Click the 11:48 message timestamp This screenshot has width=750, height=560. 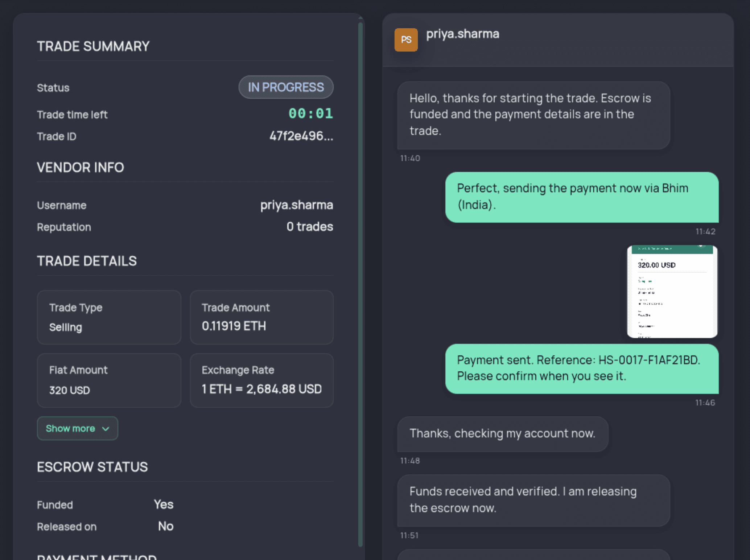[x=410, y=461]
